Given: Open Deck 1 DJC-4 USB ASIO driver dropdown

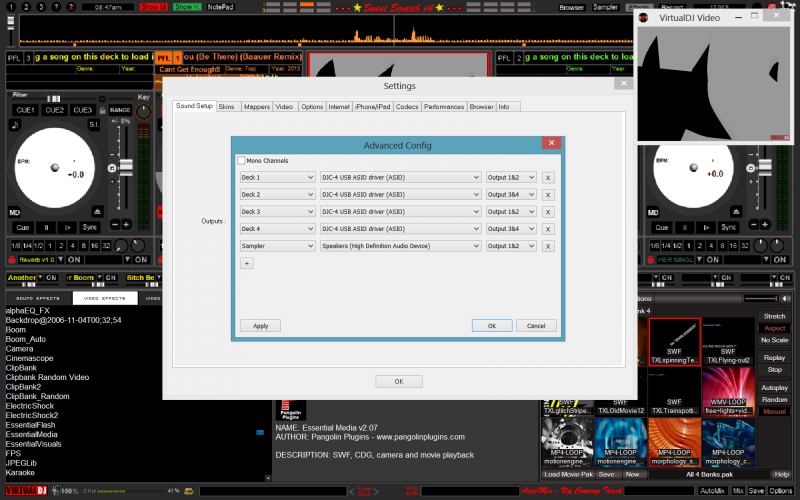Looking at the screenshot, I should pyautogui.click(x=401, y=178).
